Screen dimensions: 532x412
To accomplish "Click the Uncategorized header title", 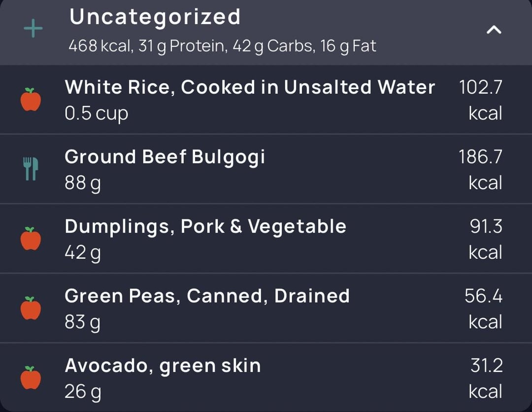I will tap(155, 17).
